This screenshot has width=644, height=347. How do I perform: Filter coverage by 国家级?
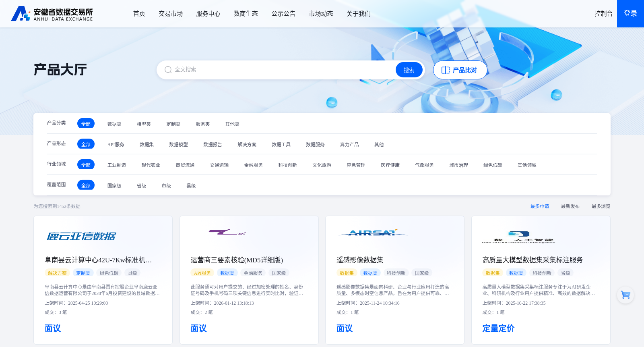pos(114,185)
